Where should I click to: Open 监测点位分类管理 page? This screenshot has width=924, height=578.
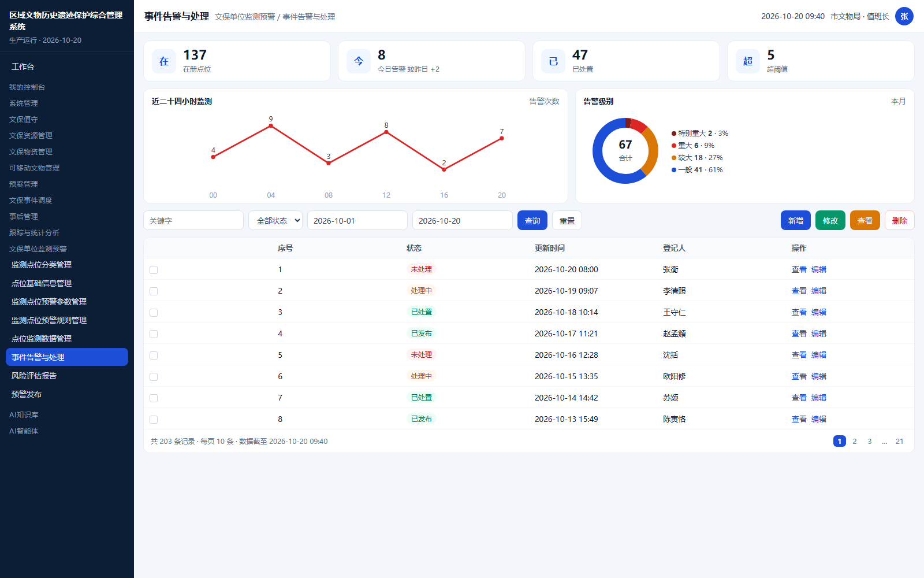[x=67, y=265]
